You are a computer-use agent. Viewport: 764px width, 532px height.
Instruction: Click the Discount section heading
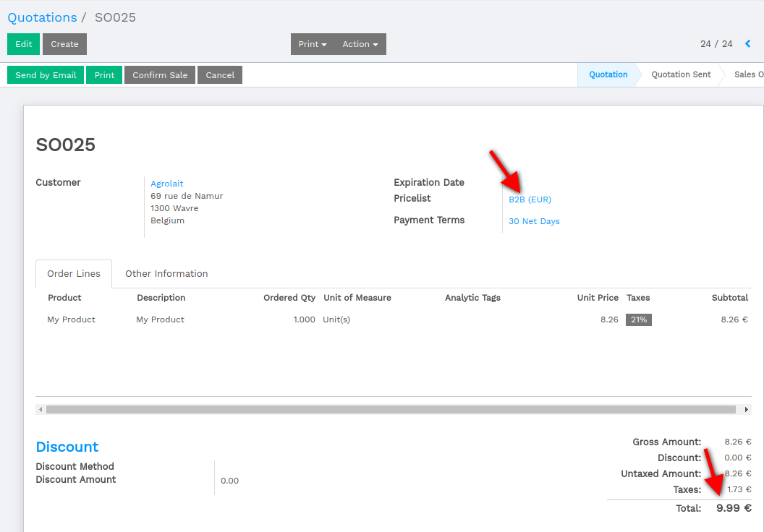pos(67,447)
